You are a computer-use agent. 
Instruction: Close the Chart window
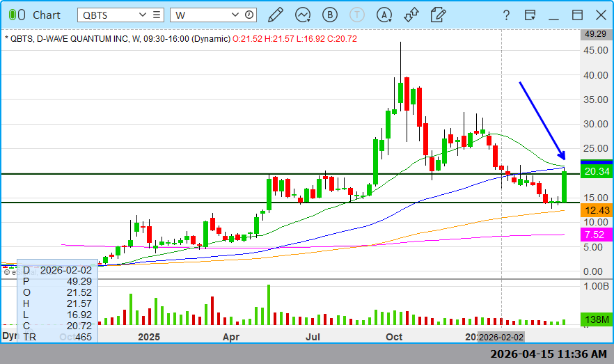[601, 15]
